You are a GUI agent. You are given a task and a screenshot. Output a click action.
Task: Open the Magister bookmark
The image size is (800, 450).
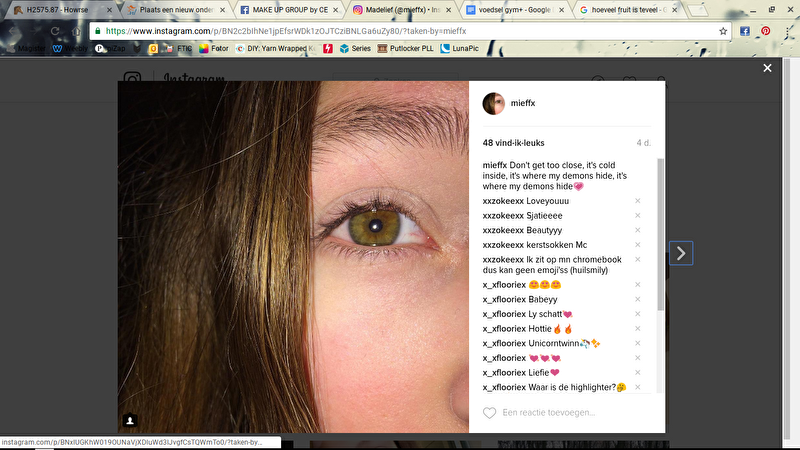27,48
